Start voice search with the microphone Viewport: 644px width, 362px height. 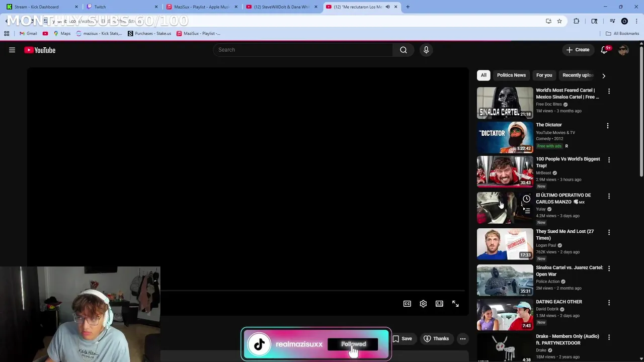click(426, 50)
